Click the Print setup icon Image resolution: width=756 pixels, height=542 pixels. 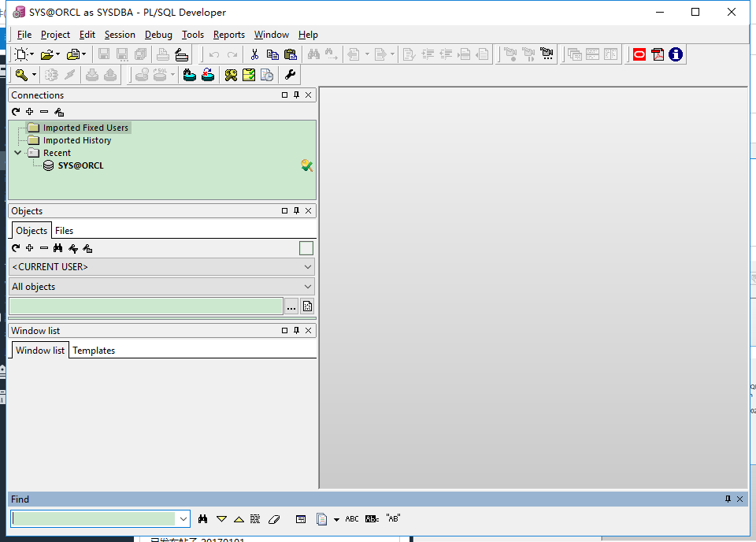181,54
